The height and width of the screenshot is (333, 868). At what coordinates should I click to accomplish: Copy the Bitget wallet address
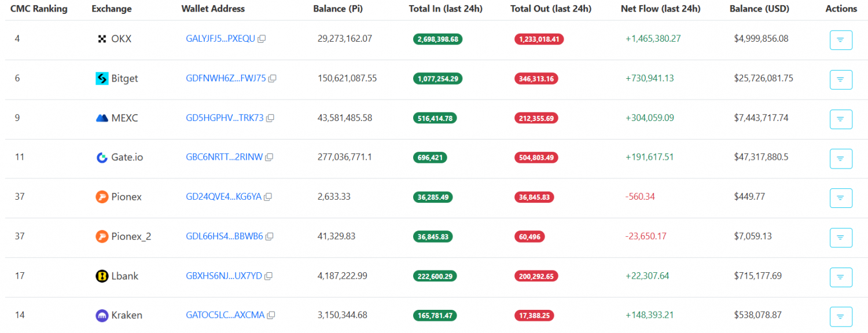(x=273, y=79)
